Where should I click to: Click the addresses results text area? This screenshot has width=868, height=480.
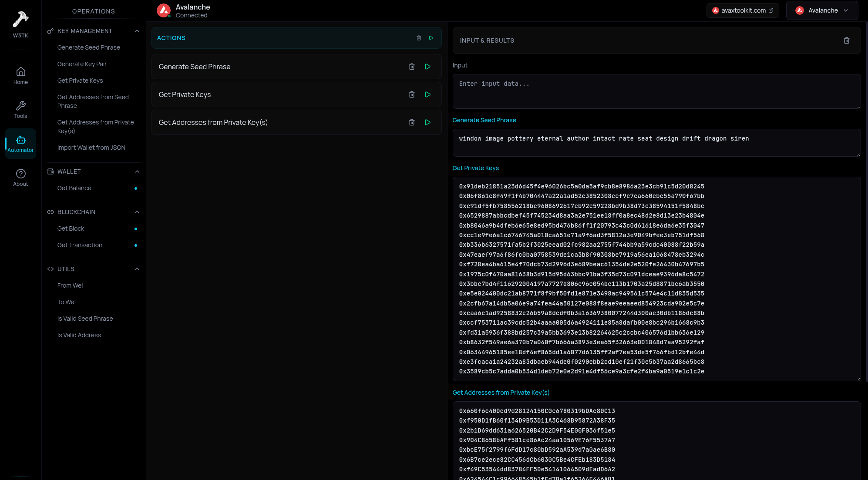coord(656,440)
